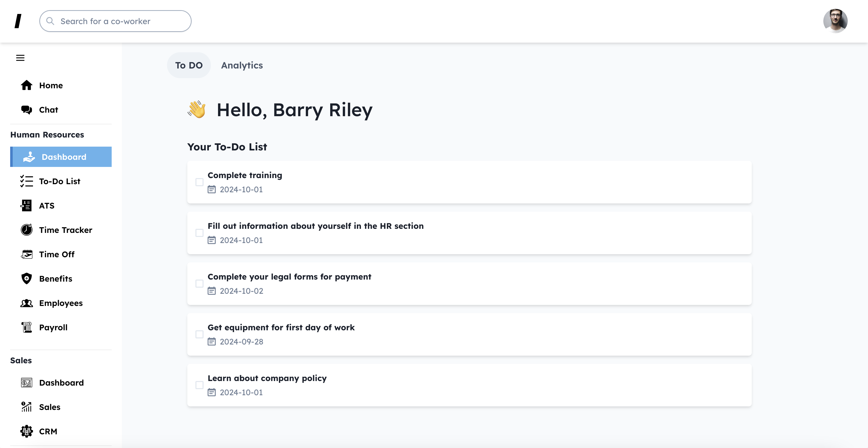
Task: Open the Employees people icon
Action: point(27,303)
